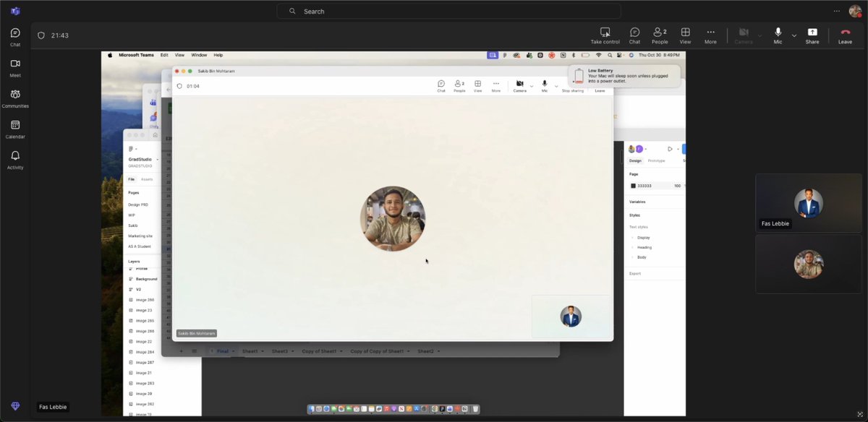
Task: Select the AS A Student page in Figma
Action: (140, 246)
